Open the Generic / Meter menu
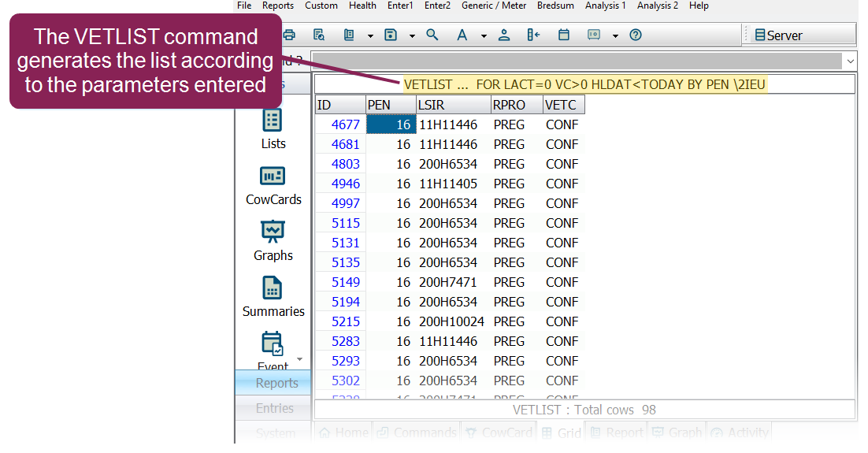The height and width of the screenshot is (453, 868). click(494, 6)
